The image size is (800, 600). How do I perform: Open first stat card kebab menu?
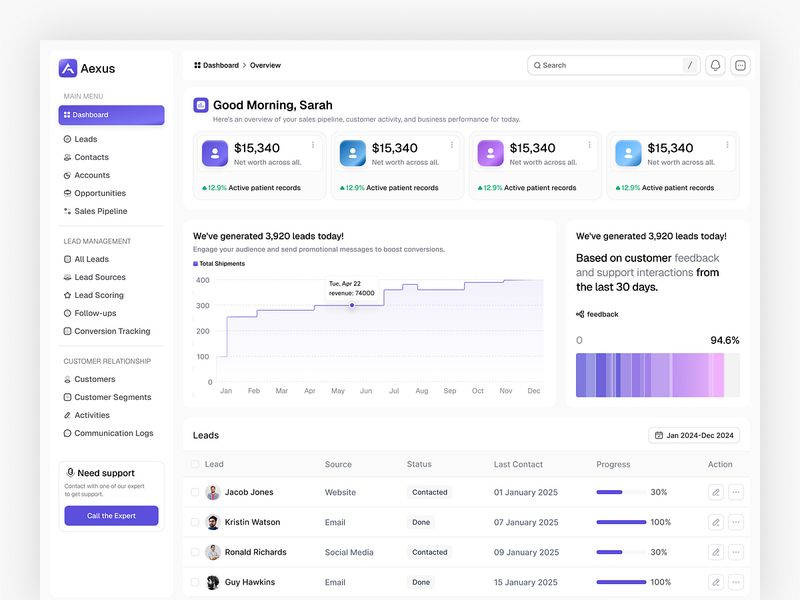[313, 145]
